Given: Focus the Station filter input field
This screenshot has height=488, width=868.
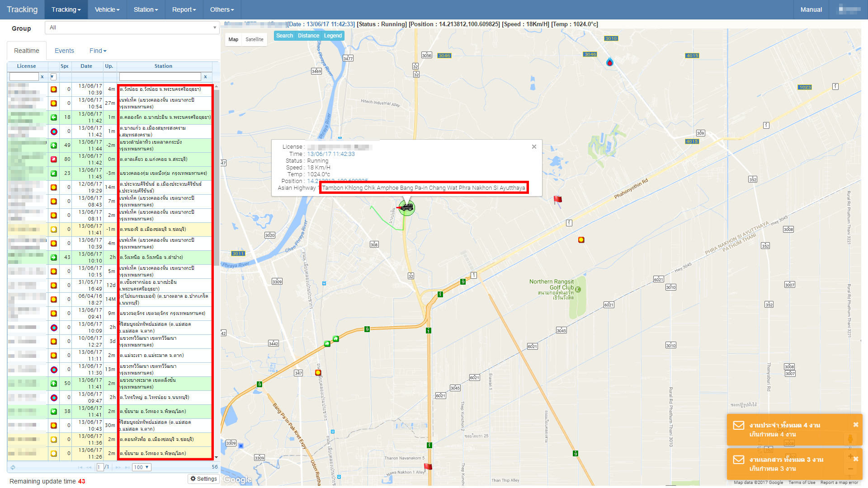Looking at the screenshot, I should pyautogui.click(x=160, y=77).
